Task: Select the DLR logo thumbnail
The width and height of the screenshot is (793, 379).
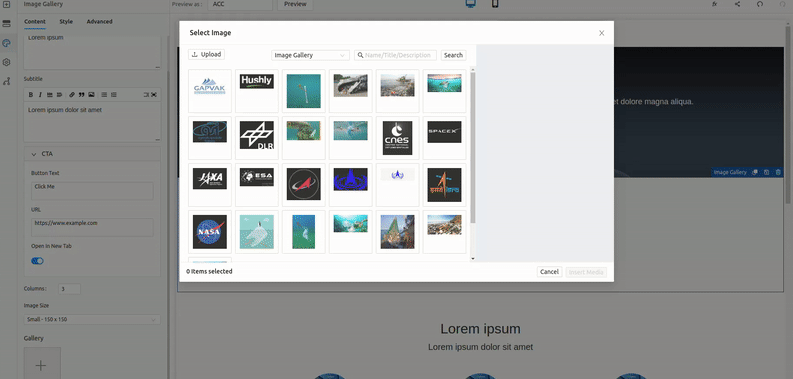Action: (x=257, y=138)
